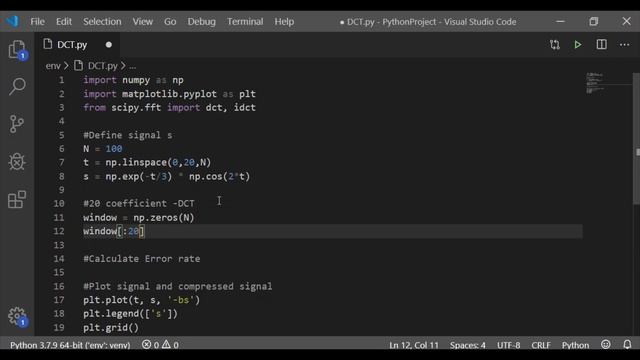
Task: Click Ln 12, Col 11 to go to line
Action: coord(414,345)
